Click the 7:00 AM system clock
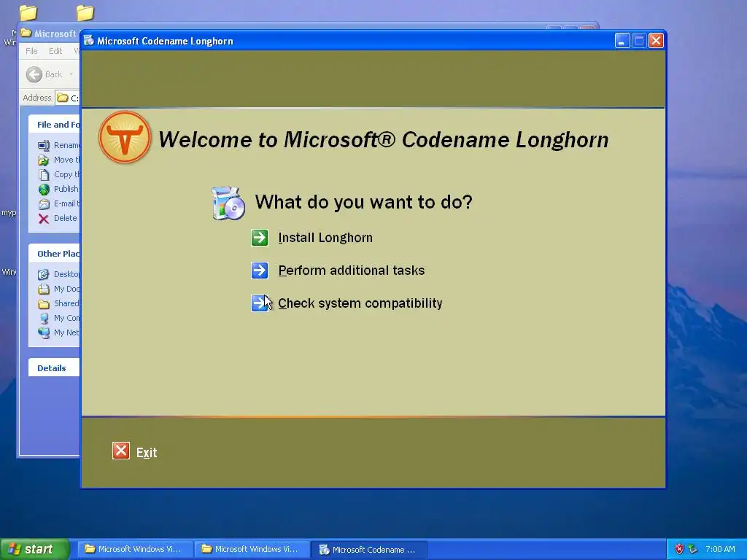Image resolution: width=747 pixels, height=560 pixels. click(720, 549)
